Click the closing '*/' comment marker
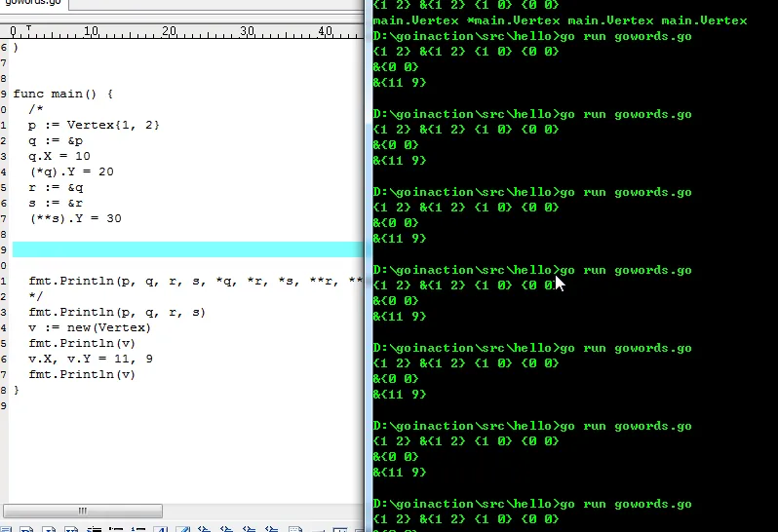The height and width of the screenshot is (532, 778). click(36, 296)
